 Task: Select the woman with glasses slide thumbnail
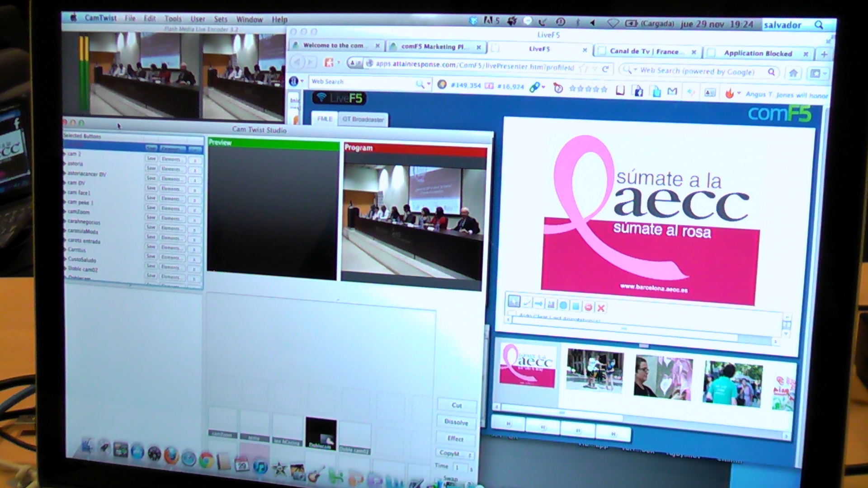[663, 377]
